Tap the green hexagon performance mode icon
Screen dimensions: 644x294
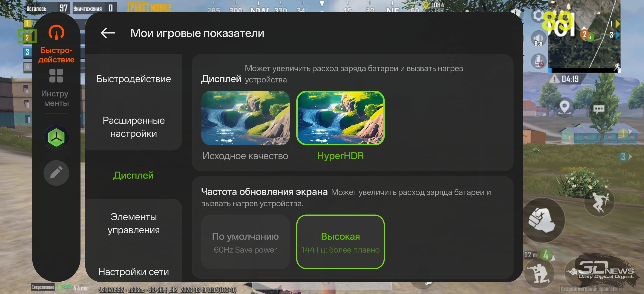(56, 138)
